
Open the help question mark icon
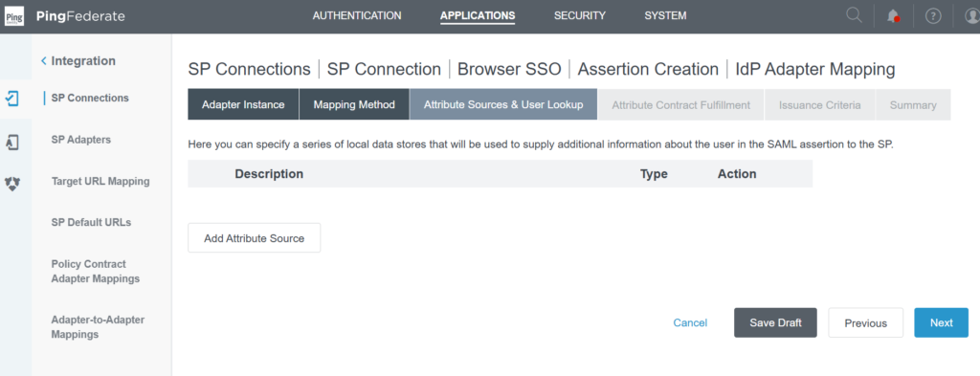coord(933,16)
